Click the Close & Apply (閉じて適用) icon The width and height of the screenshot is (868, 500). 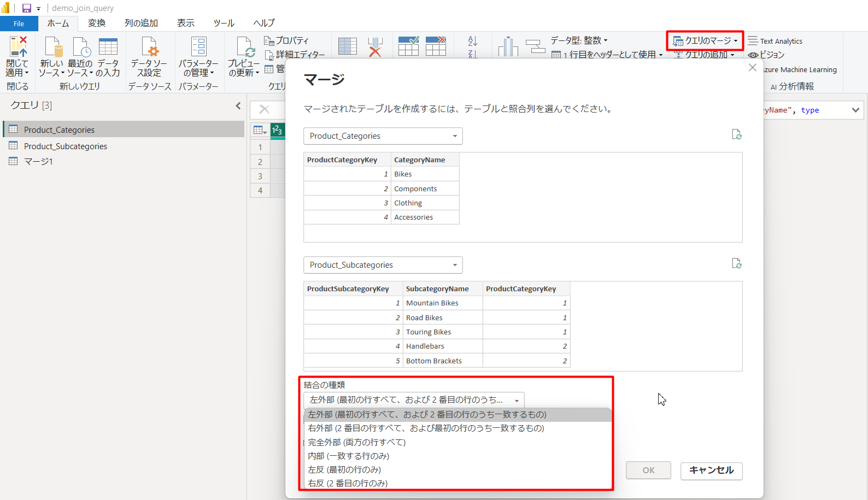point(17,48)
